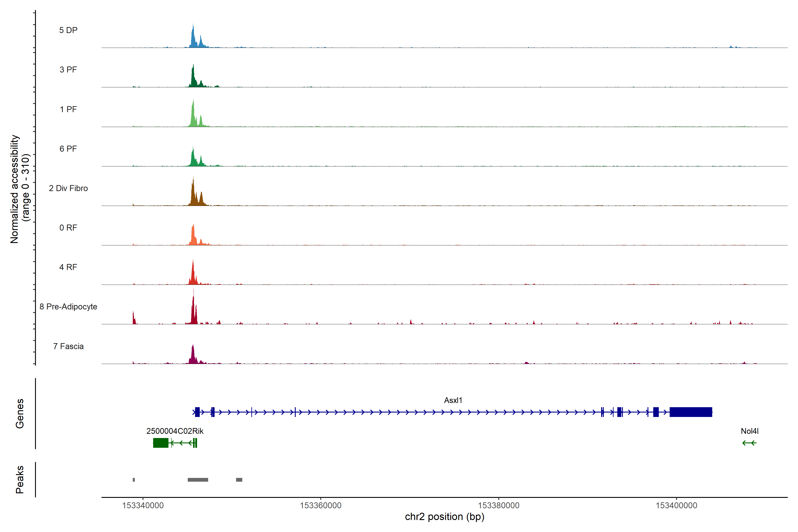The width and height of the screenshot is (798, 532).
Task: Click the 5 DP track label
Action: 68,30
